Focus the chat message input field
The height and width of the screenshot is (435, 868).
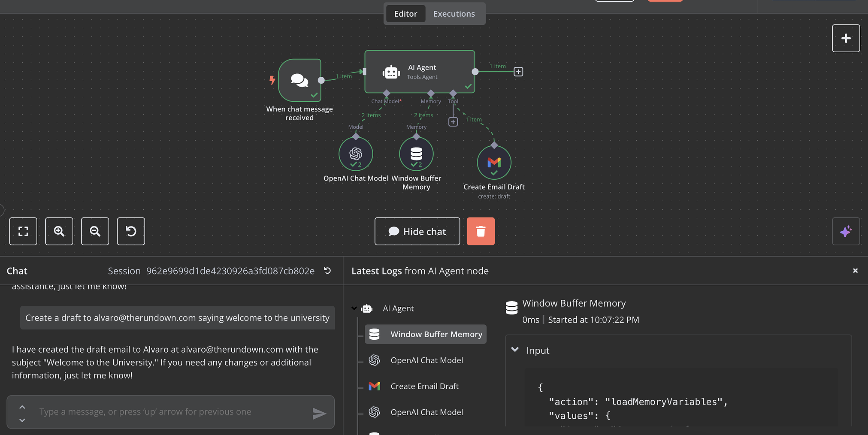tap(172, 412)
